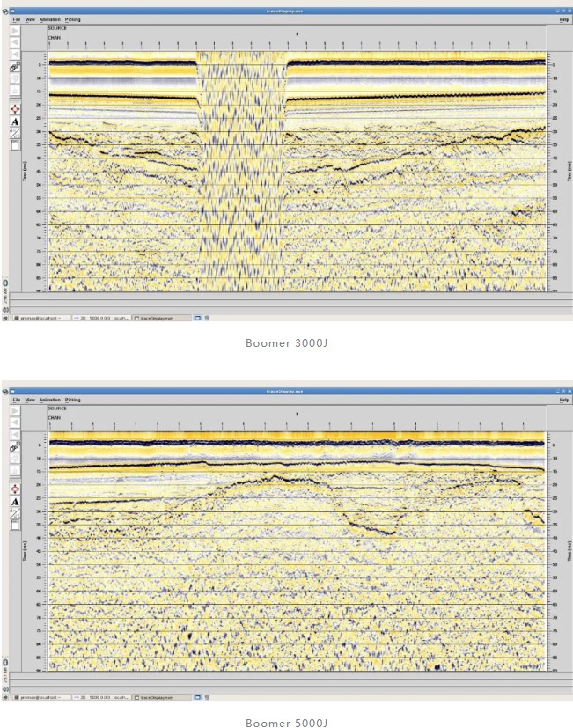Select the zoom magnifier tool in bottom window
The height and width of the screenshot is (728, 573).
pyautogui.click(x=15, y=448)
